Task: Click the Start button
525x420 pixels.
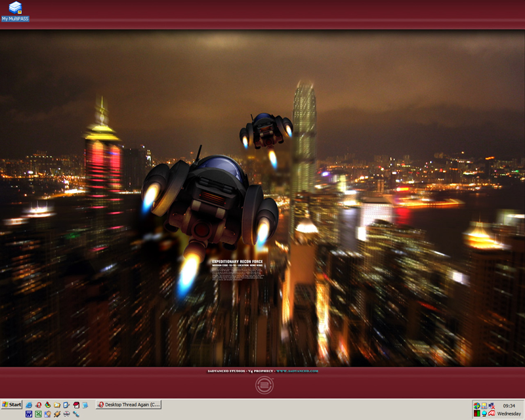Action: pyautogui.click(x=12, y=405)
